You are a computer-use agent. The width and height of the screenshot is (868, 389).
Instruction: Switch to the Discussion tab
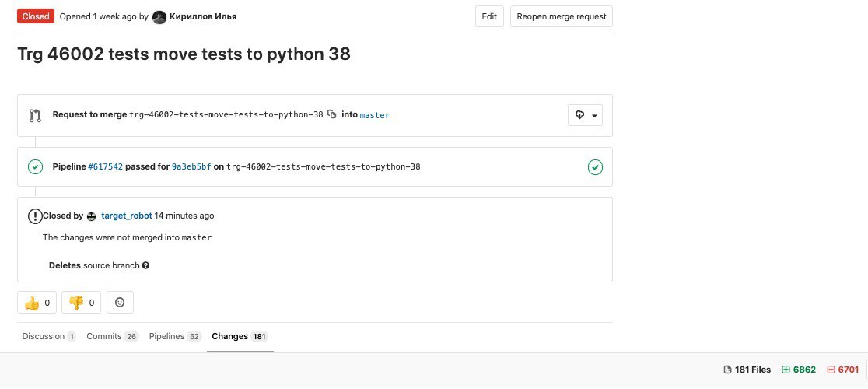pyautogui.click(x=49, y=336)
